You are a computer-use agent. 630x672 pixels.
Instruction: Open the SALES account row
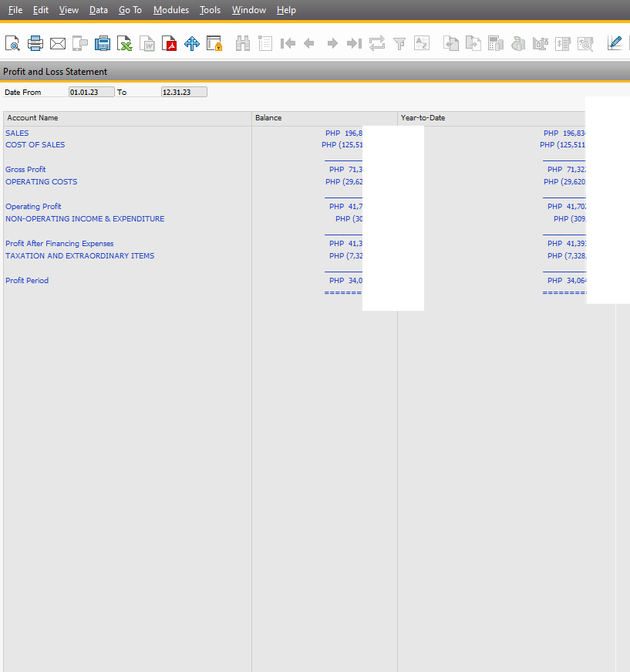coord(17,133)
